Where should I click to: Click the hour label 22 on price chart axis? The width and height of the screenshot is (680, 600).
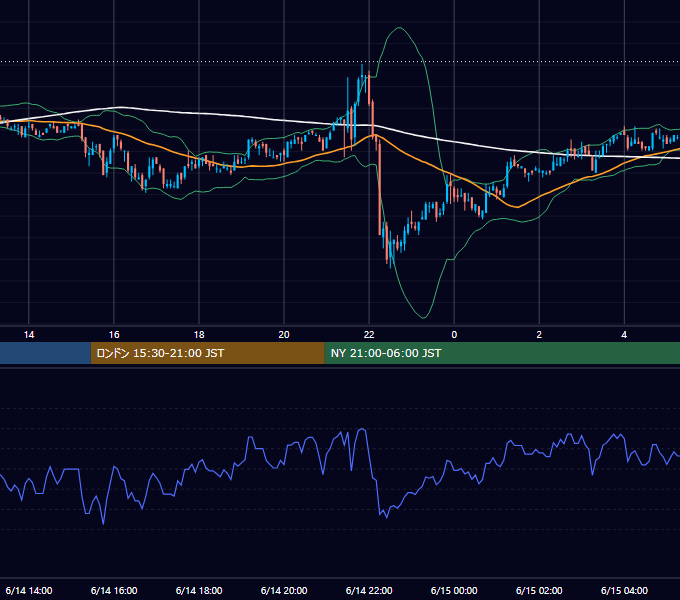pyautogui.click(x=369, y=335)
